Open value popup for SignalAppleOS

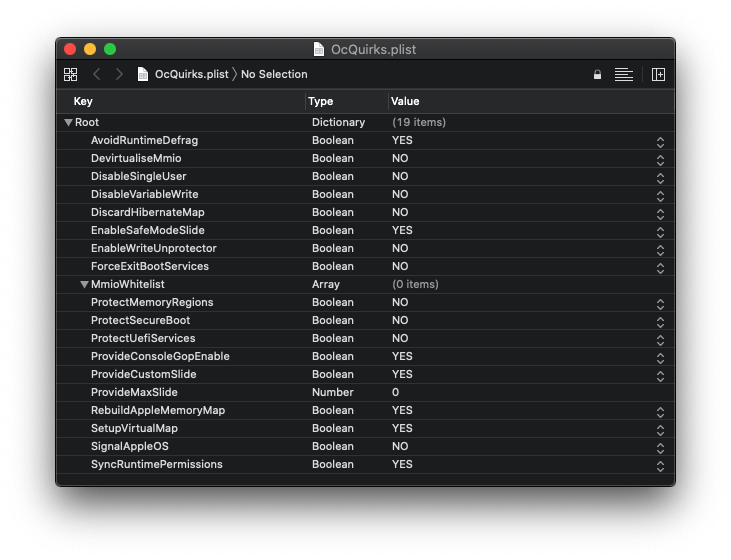[x=660, y=448]
